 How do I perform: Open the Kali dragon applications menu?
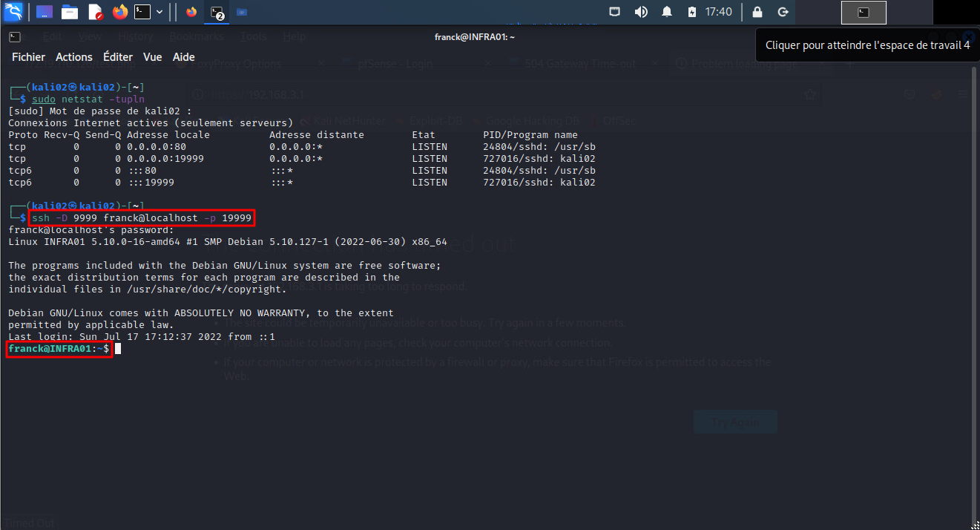[13, 12]
